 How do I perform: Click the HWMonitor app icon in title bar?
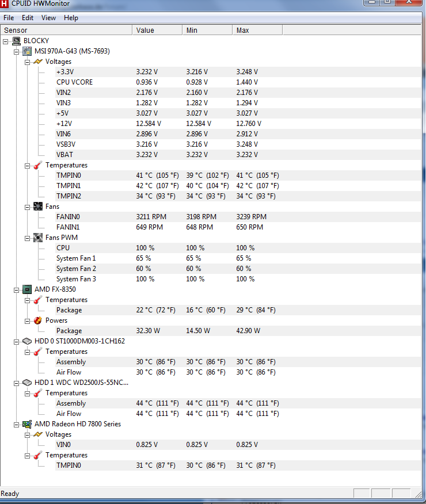tap(4, 4)
